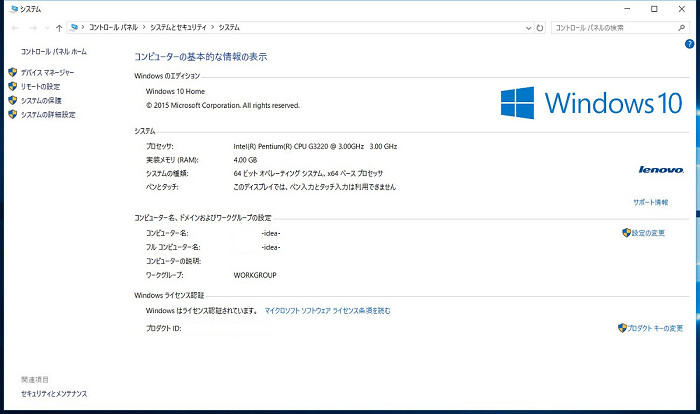Click the Windows 10 logo

pos(592,103)
